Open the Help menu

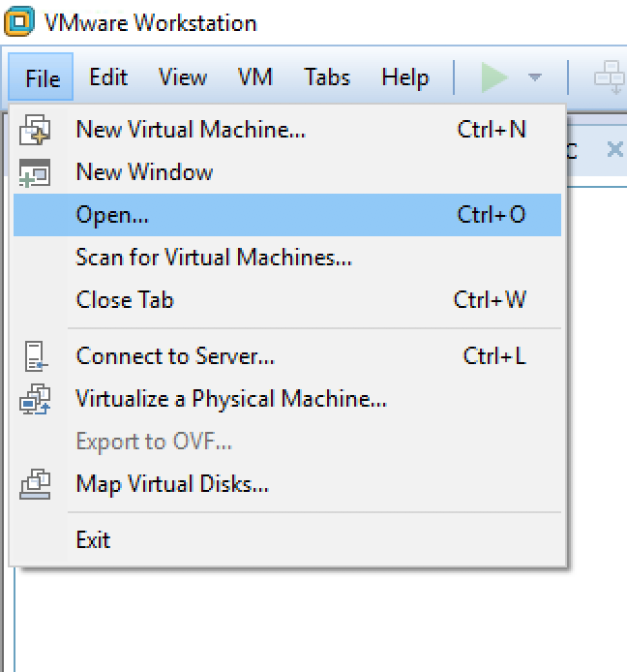tap(404, 77)
